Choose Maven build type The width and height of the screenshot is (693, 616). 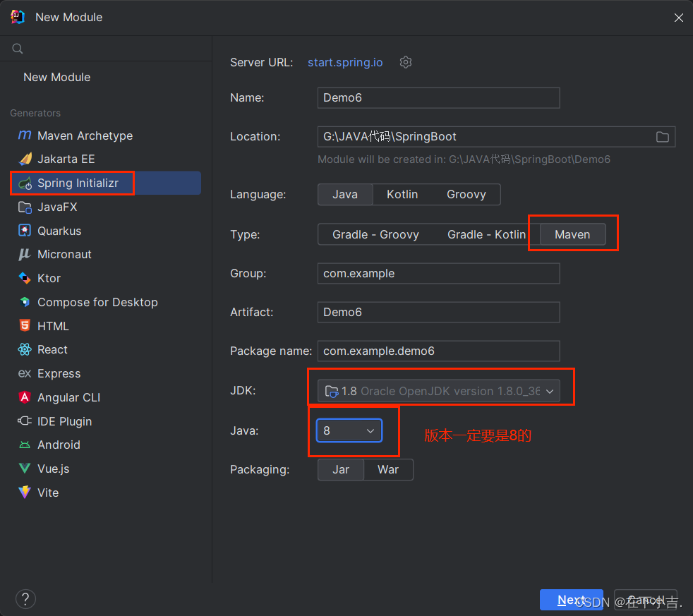coord(572,234)
